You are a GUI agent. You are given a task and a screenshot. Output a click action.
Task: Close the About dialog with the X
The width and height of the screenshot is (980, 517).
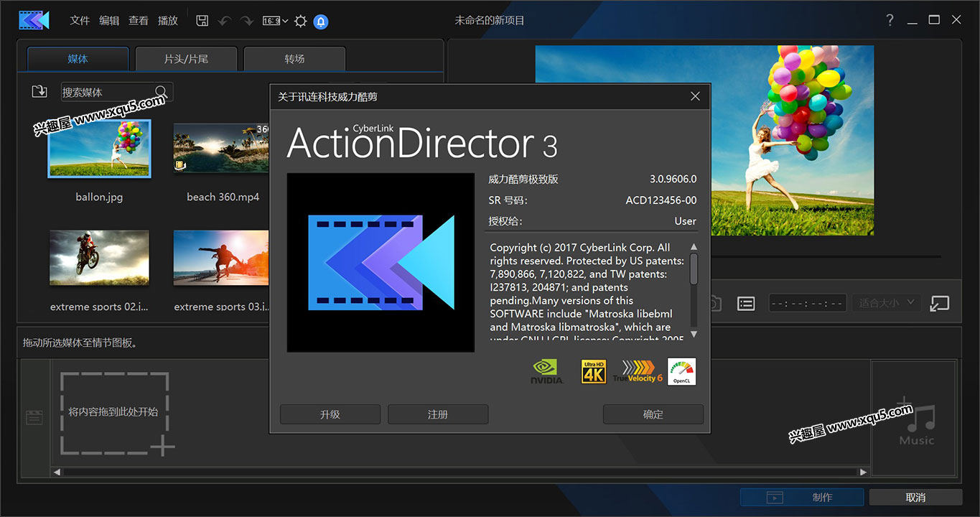click(695, 96)
